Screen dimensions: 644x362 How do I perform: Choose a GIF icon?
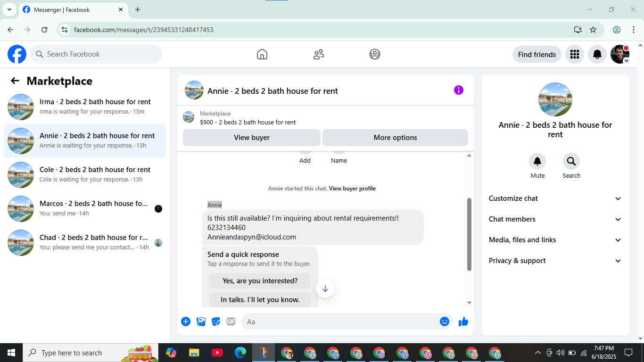[231, 321]
